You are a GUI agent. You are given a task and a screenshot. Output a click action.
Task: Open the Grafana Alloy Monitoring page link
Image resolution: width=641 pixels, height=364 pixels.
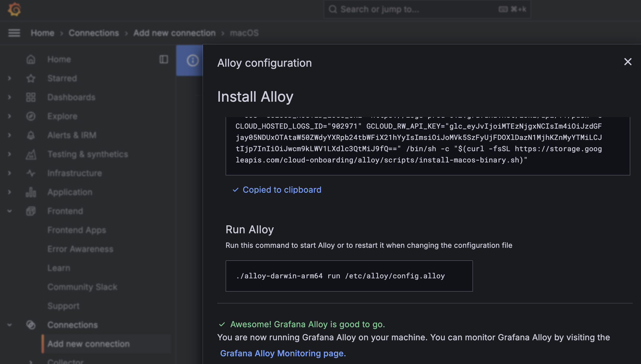(x=283, y=353)
